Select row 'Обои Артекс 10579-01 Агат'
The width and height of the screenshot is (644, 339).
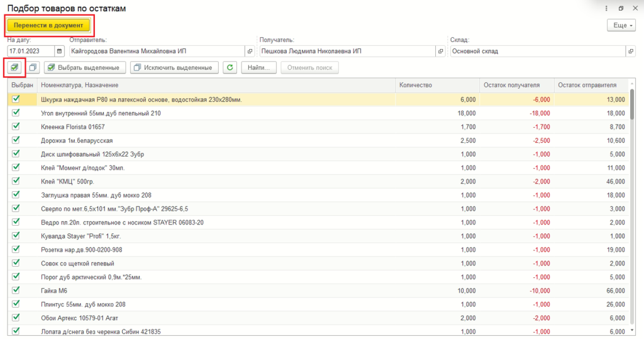pyautogui.click(x=318, y=318)
